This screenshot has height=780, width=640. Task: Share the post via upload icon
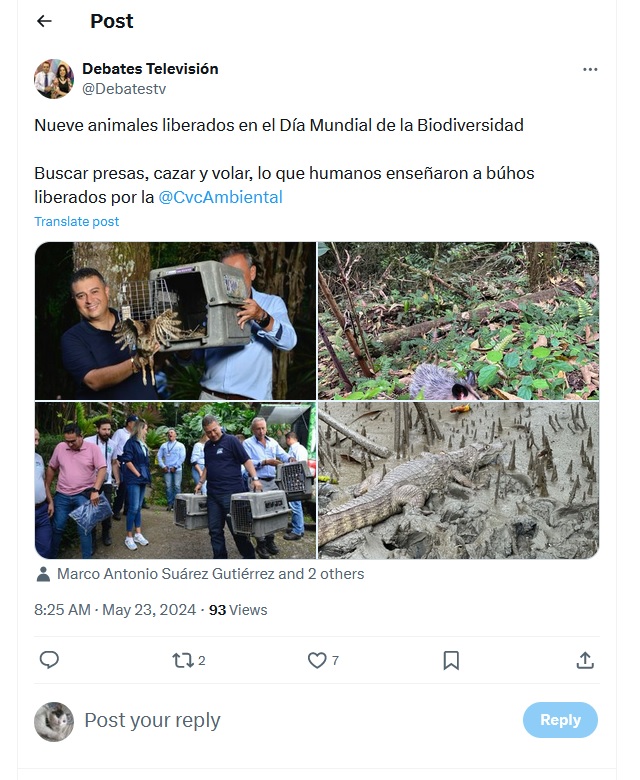tap(585, 660)
